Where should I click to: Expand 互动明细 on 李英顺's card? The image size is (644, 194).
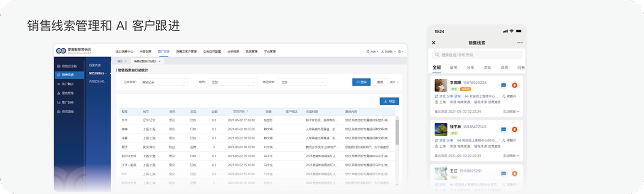511,111
